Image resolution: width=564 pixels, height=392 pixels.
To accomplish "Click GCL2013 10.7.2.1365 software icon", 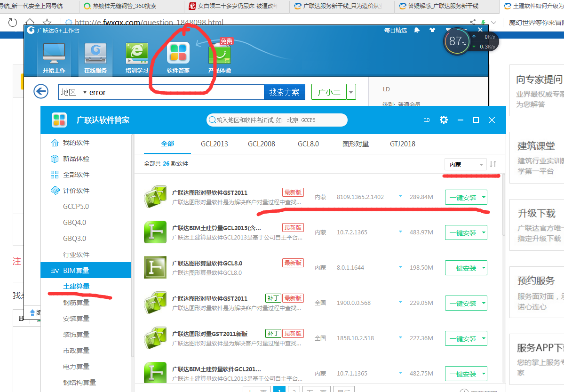I will [x=155, y=232].
